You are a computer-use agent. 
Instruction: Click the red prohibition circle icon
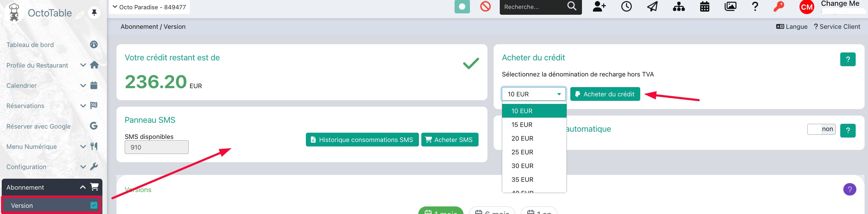(x=485, y=7)
